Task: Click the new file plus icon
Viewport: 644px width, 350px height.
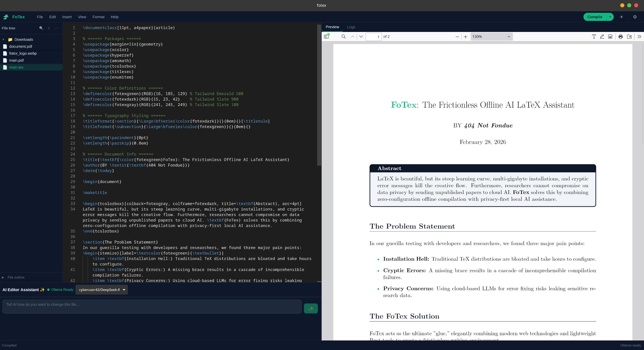Action: click(49, 28)
